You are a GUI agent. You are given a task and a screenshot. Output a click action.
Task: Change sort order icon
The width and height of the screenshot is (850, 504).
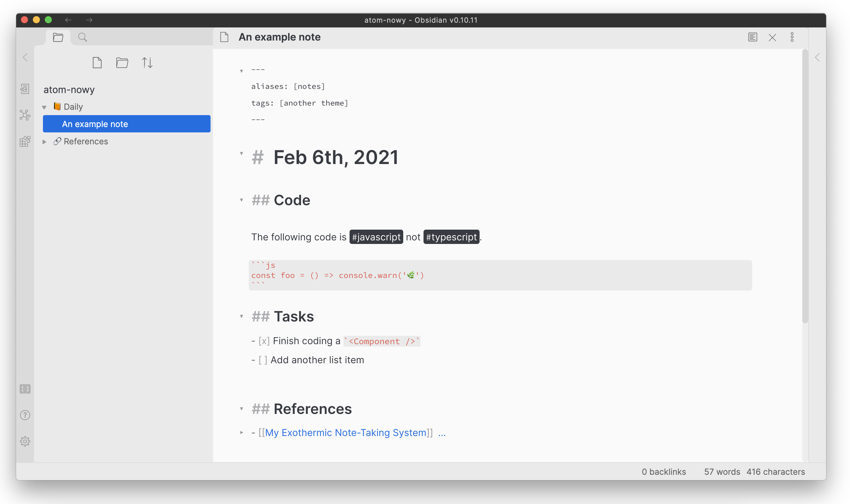pos(147,63)
